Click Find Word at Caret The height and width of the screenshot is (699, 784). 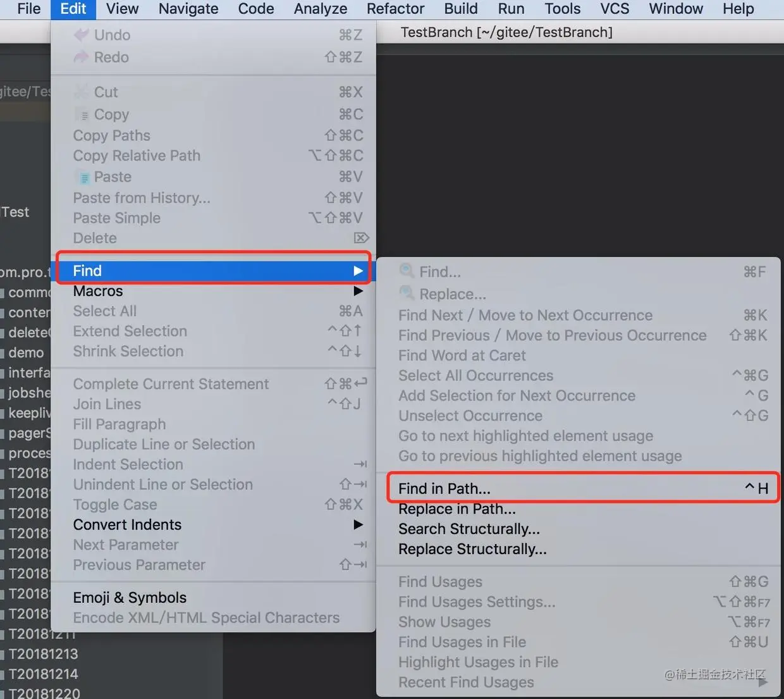[579, 356]
